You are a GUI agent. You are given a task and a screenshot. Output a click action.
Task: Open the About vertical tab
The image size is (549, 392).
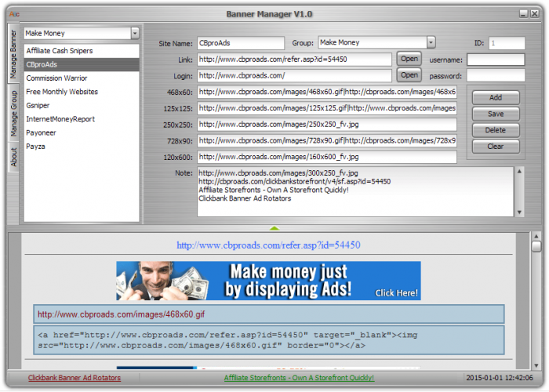(x=13, y=158)
